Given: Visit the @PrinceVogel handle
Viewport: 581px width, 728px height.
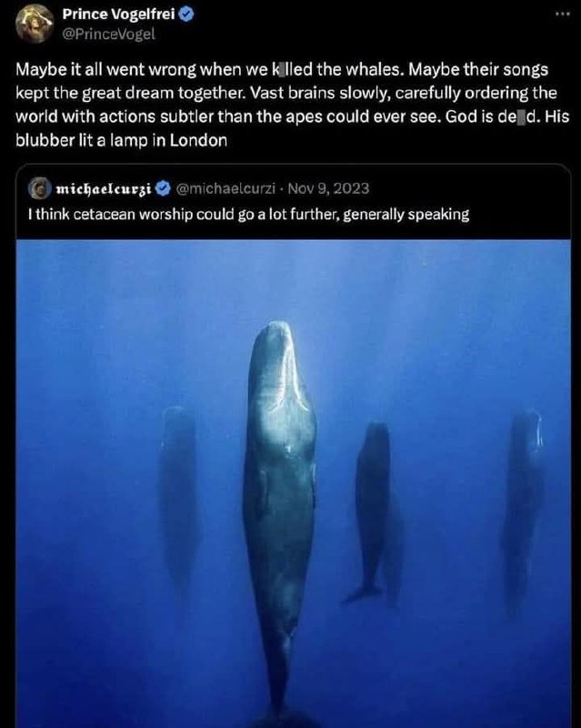Looking at the screenshot, I should (108, 35).
